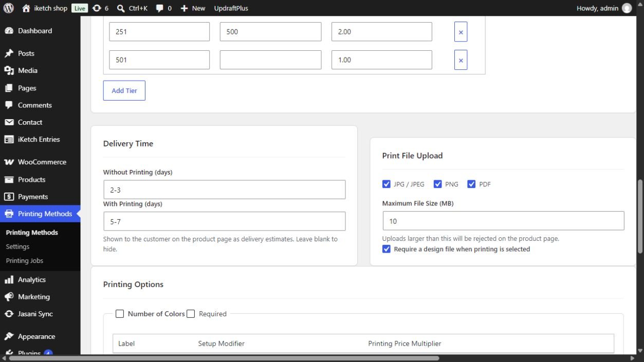
Task: Click the Posts pin icon
Action: 9,53
